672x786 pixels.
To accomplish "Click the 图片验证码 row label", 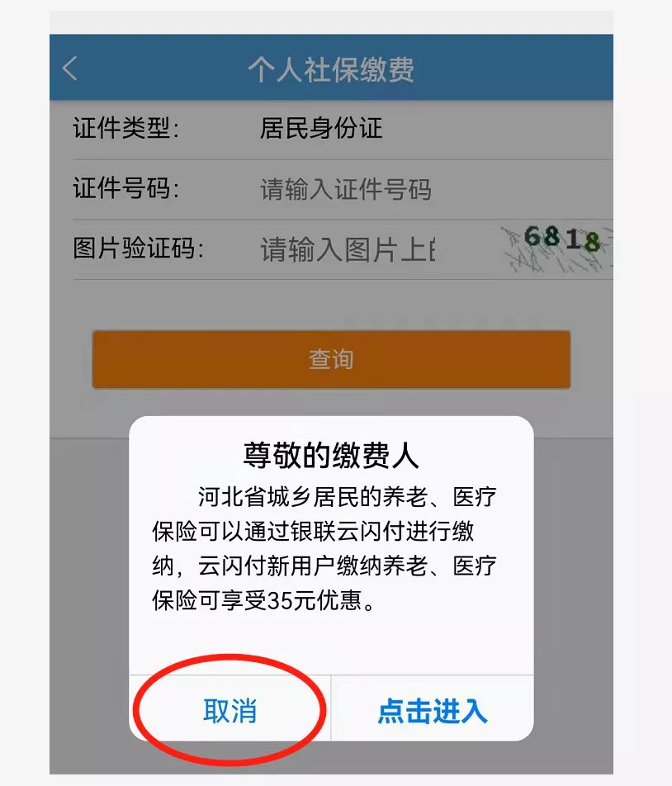I will pyautogui.click(x=139, y=249).
